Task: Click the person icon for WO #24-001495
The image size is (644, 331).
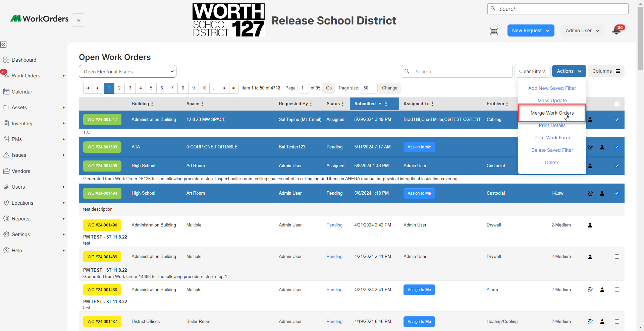Action: tap(590, 166)
